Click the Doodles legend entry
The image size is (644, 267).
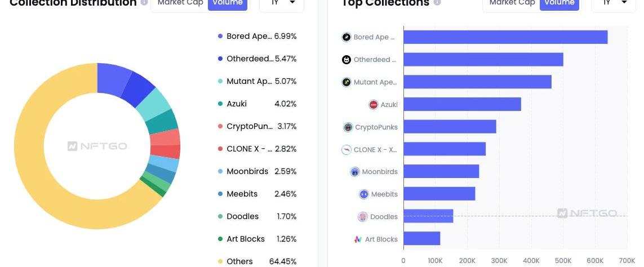pos(257,216)
